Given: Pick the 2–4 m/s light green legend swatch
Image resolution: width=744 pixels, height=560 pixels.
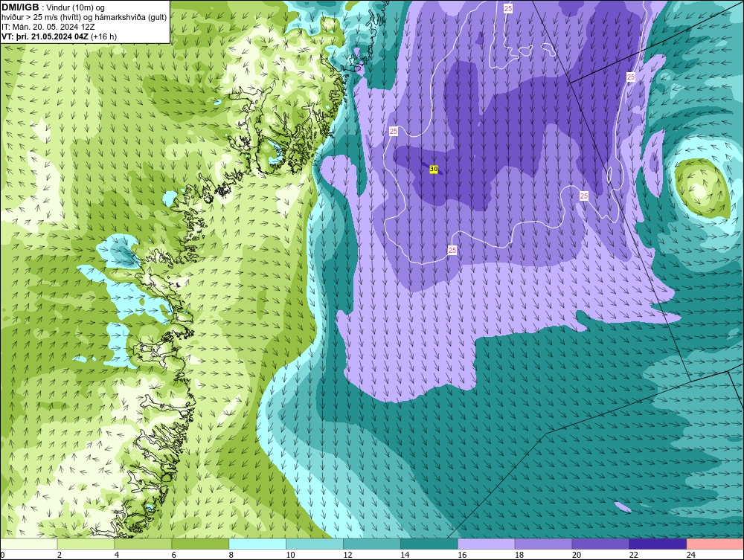Looking at the screenshot, I should coord(86,544).
